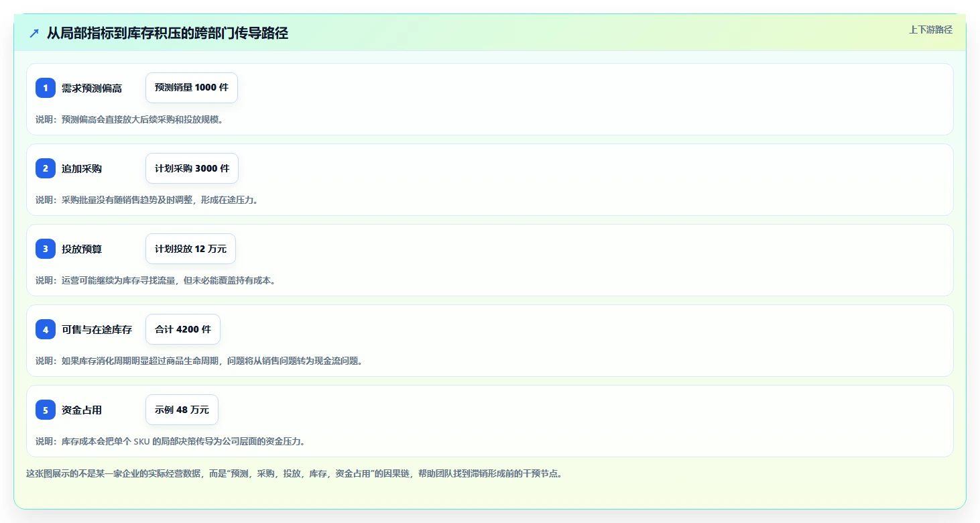980x523 pixels.
Task: Click the 可售与在途库存 step title
Action: click(x=97, y=329)
